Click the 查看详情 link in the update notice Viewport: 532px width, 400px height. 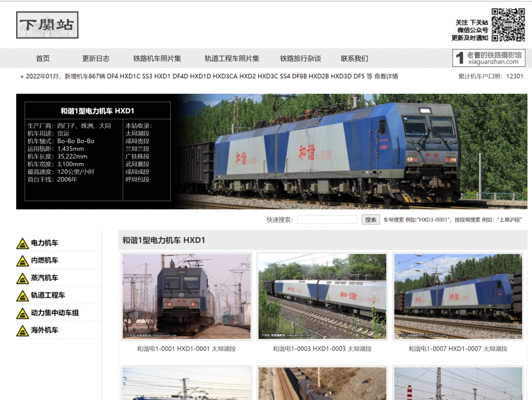386,77
